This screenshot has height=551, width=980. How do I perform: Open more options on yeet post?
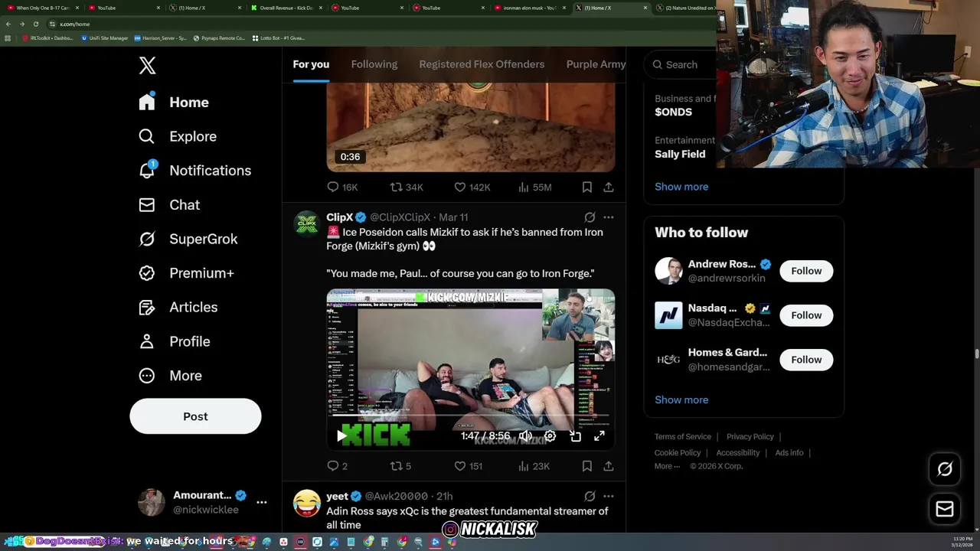[x=609, y=496]
